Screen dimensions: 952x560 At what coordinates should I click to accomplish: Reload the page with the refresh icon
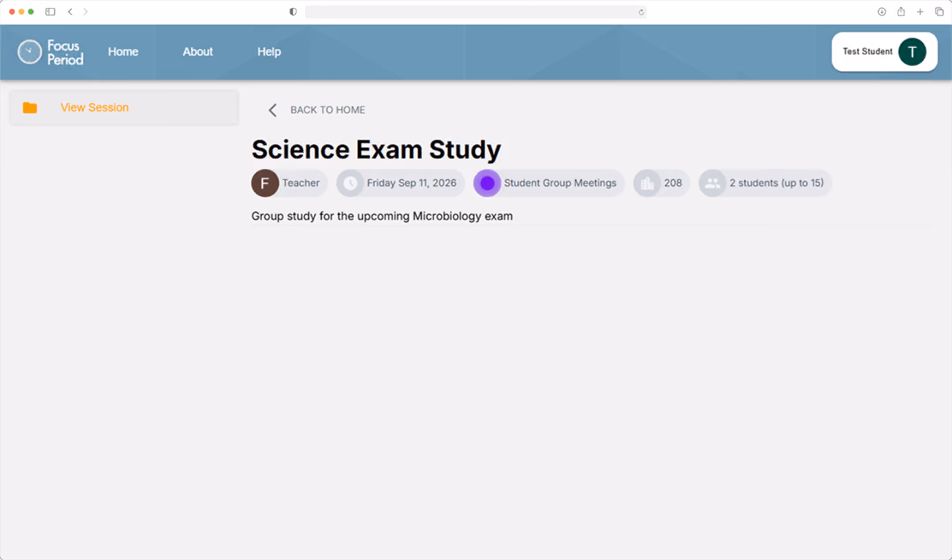(x=641, y=12)
